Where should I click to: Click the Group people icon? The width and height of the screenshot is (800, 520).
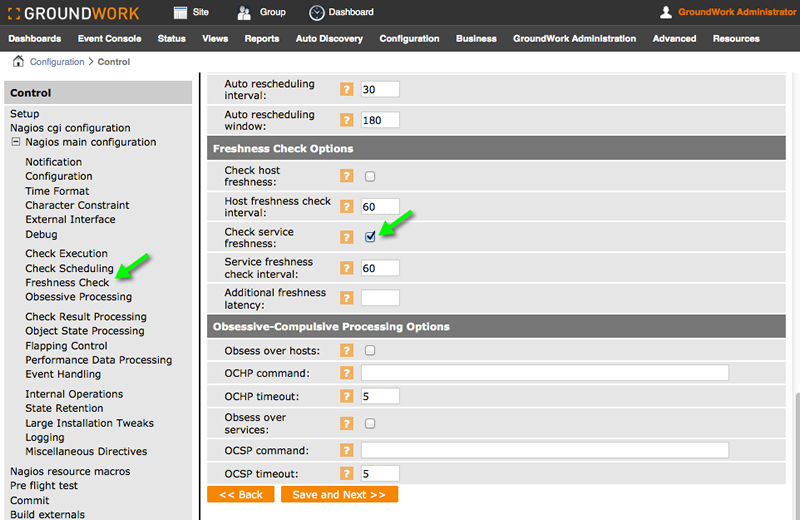[244, 12]
